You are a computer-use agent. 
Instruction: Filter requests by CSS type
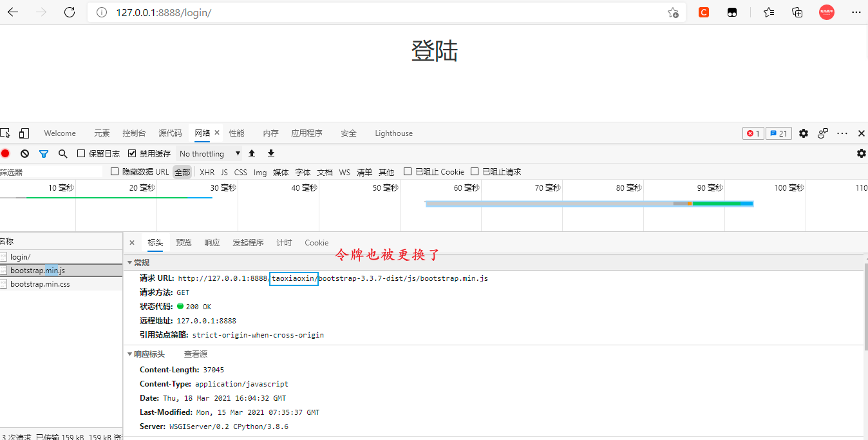click(x=240, y=172)
